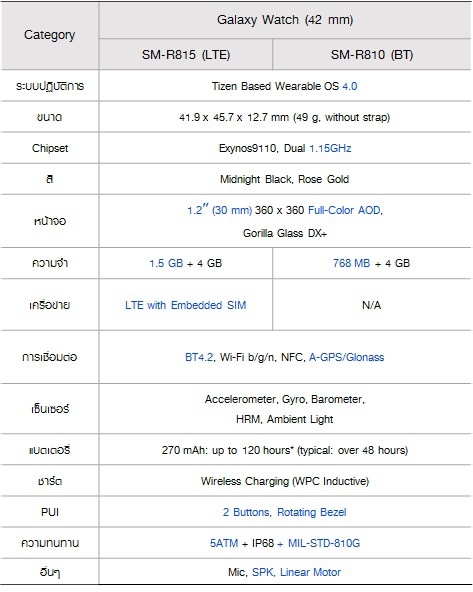Viewport: 473px width, 592px height.
Task: Select the เครือข่าย row label
Action: coord(49,305)
